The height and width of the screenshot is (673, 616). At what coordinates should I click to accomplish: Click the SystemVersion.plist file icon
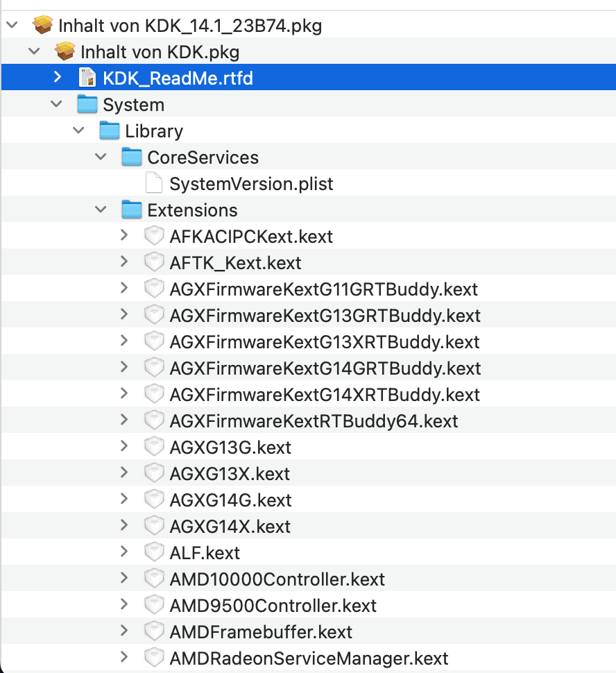point(154,183)
